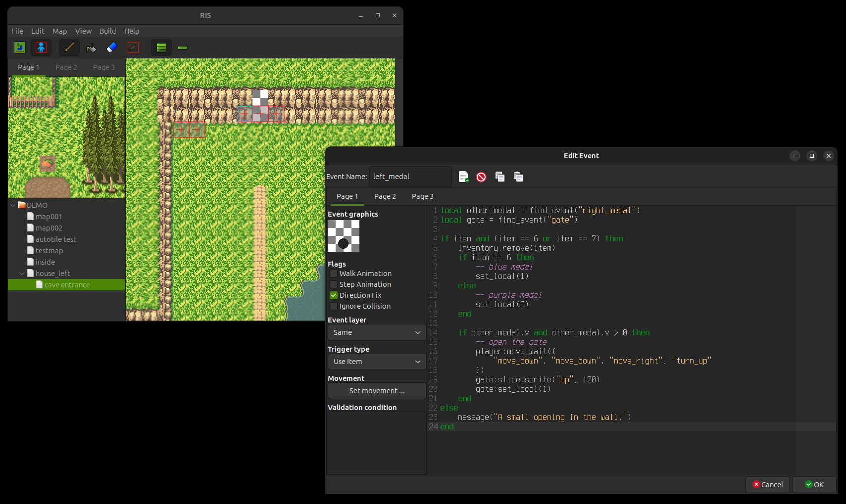Click the comment "-- open the gate"
The image size is (846, 504).
click(511, 342)
